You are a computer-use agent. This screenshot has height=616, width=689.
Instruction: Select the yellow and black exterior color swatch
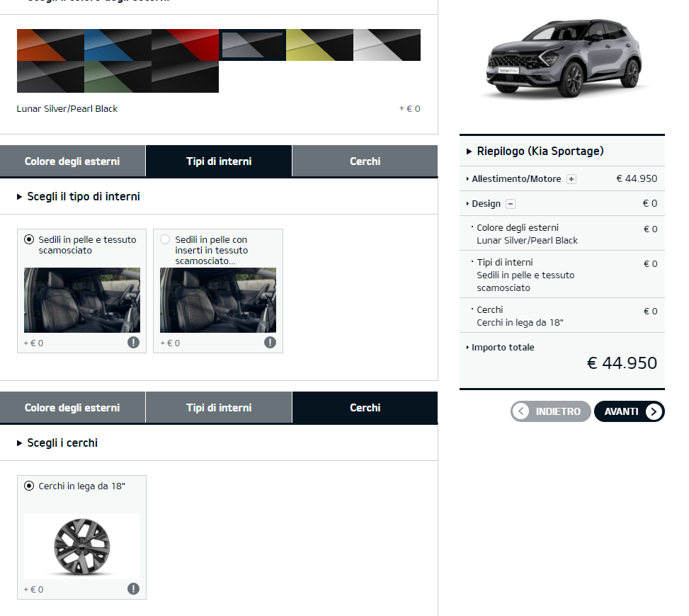point(319,45)
